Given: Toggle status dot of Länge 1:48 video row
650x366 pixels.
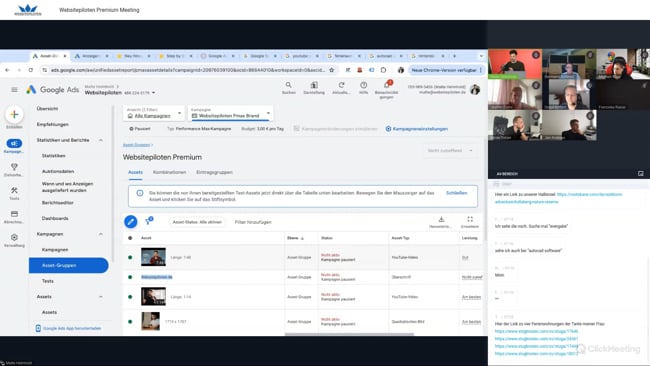Looking at the screenshot, I should [130, 257].
